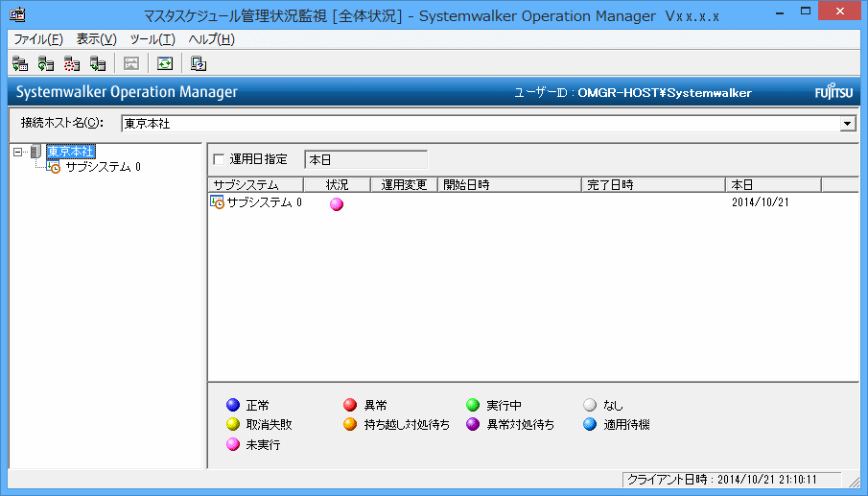Click the 接続ホスト名(C): label
The height and width of the screenshot is (496, 868).
point(62,123)
